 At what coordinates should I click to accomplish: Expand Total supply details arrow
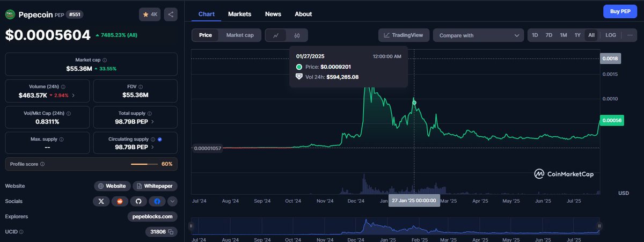[152, 122]
